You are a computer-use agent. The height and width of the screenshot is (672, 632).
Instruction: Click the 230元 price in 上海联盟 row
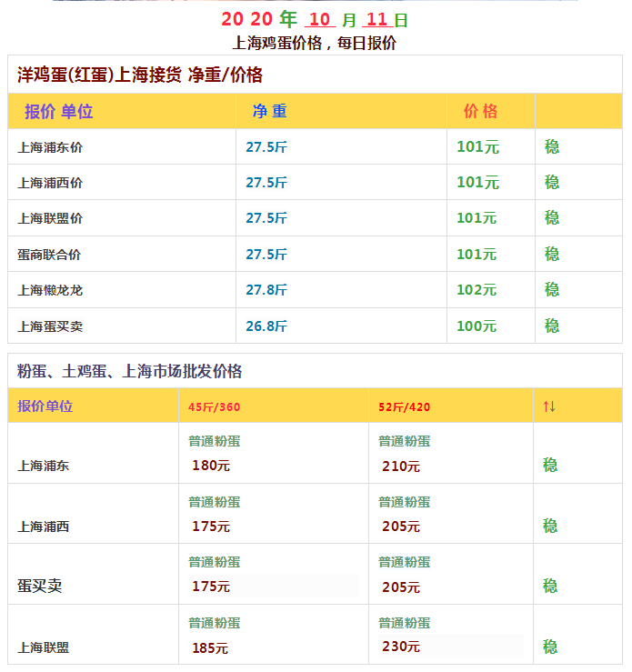(401, 647)
